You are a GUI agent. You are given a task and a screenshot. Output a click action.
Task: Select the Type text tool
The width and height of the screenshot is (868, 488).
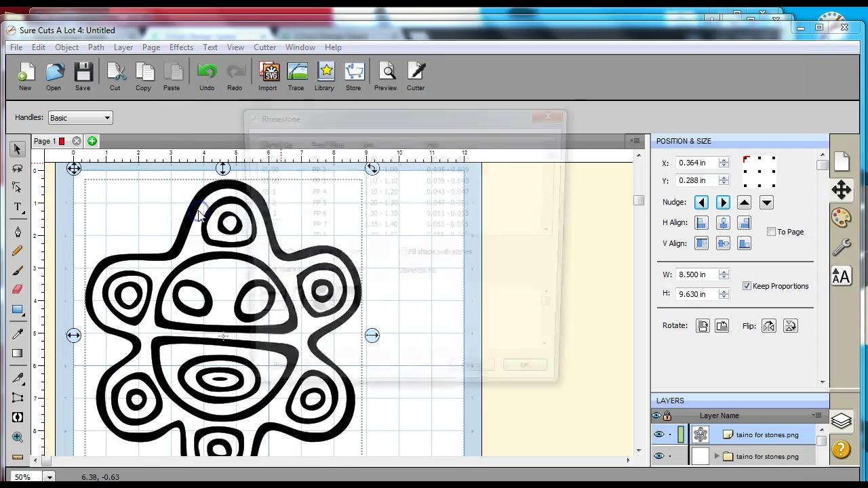(x=18, y=207)
